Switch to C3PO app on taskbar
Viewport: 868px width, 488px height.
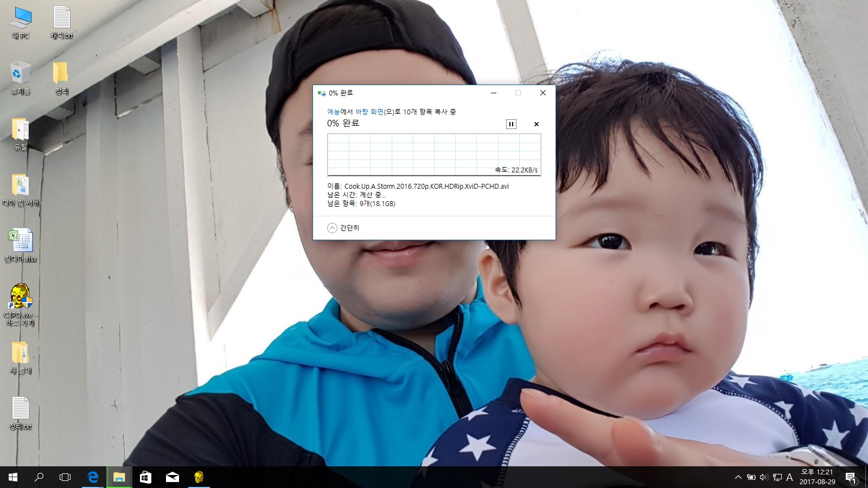tap(199, 477)
